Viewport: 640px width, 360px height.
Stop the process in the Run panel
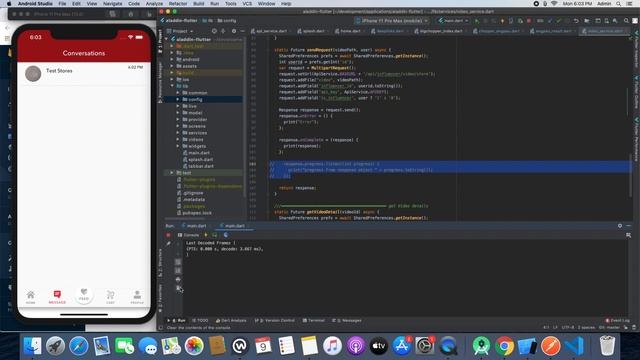[168, 235]
